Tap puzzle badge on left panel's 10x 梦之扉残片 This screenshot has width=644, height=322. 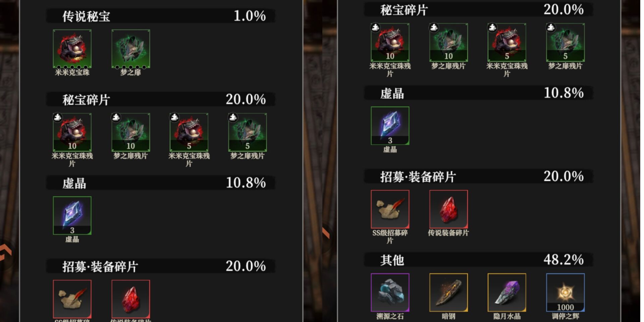(x=116, y=117)
